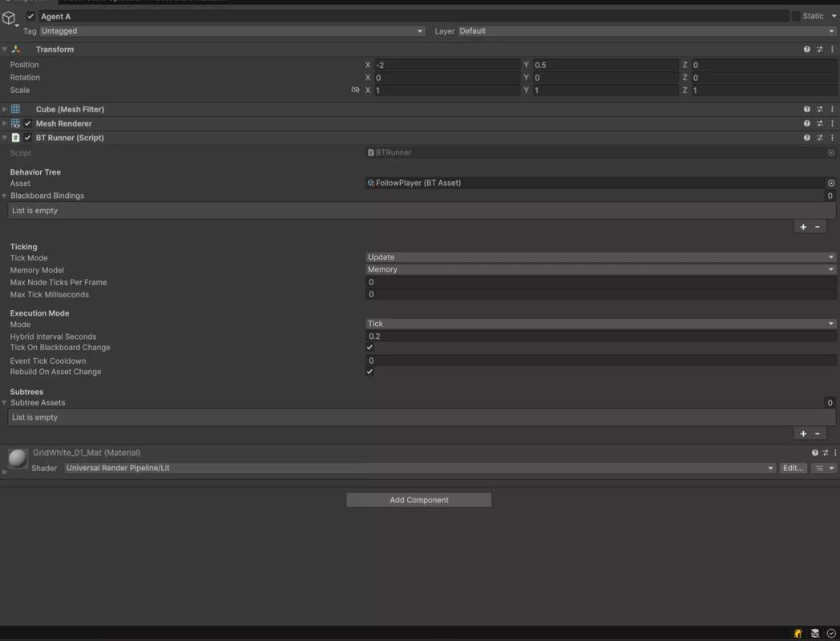Open the Execution Mode dropdown
The image size is (840, 641).
[600, 324]
